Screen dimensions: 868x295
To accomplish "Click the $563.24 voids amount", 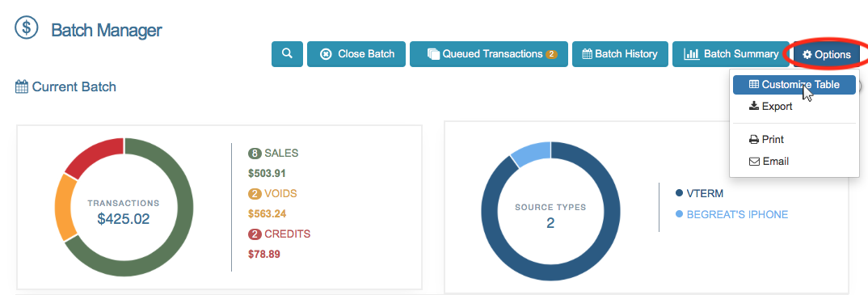I will click(x=267, y=213).
